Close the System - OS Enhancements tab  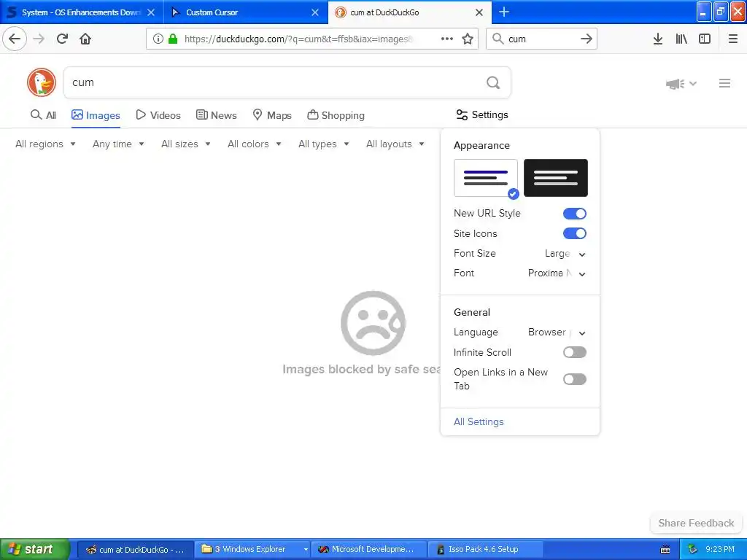151,12
